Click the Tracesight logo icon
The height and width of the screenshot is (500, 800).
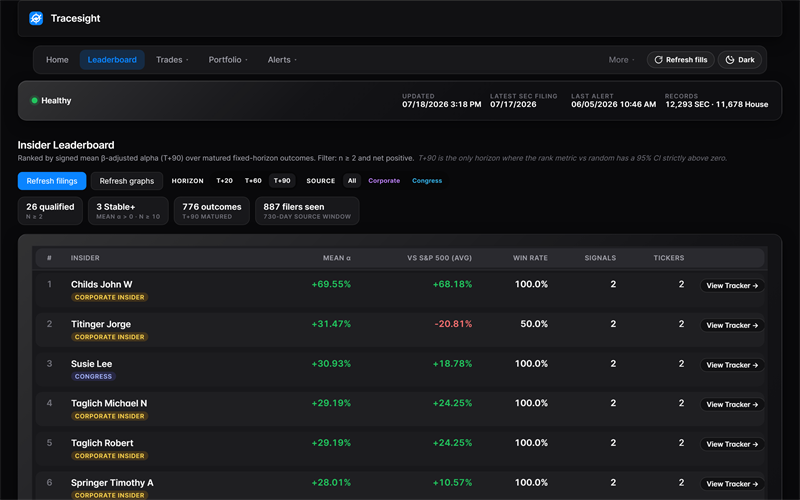coord(36,18)
